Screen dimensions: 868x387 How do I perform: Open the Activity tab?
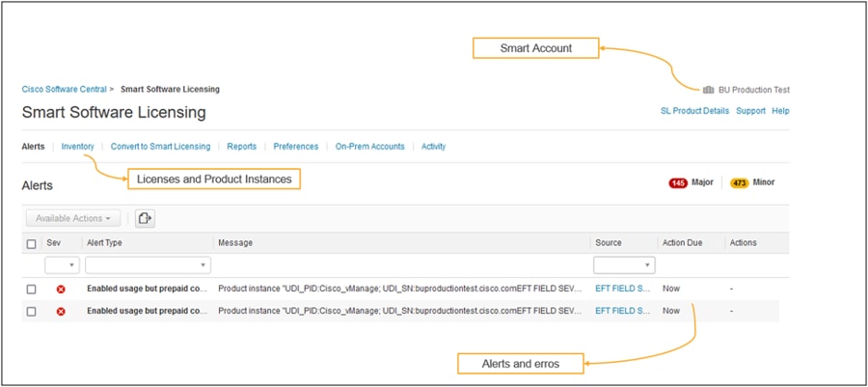pos(433,147)
